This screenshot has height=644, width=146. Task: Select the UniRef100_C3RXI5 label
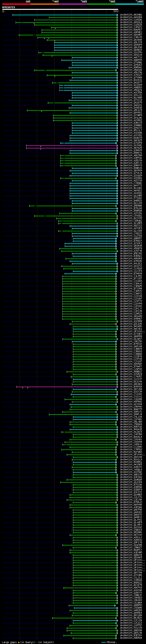click(131, 37)
